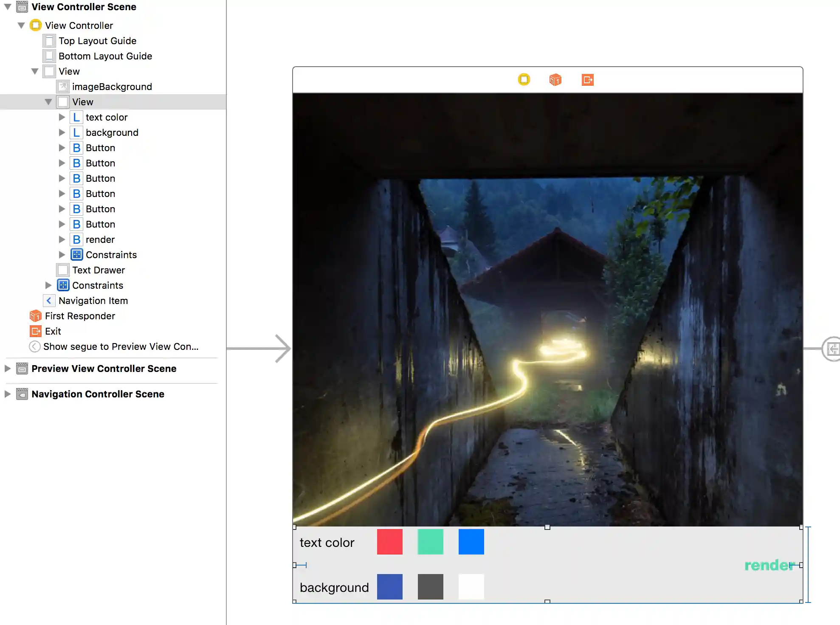The width and height of the screenshot is (840, 625).
Task: Click the First Responder cube in the scene dock
Action: pyautogui.click(x=555, y=79)
